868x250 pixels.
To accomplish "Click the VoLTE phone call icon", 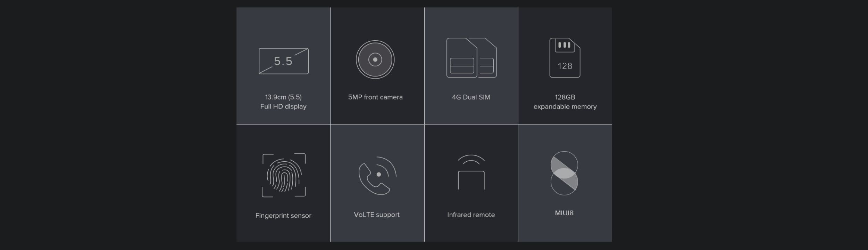I will (377, 176).
